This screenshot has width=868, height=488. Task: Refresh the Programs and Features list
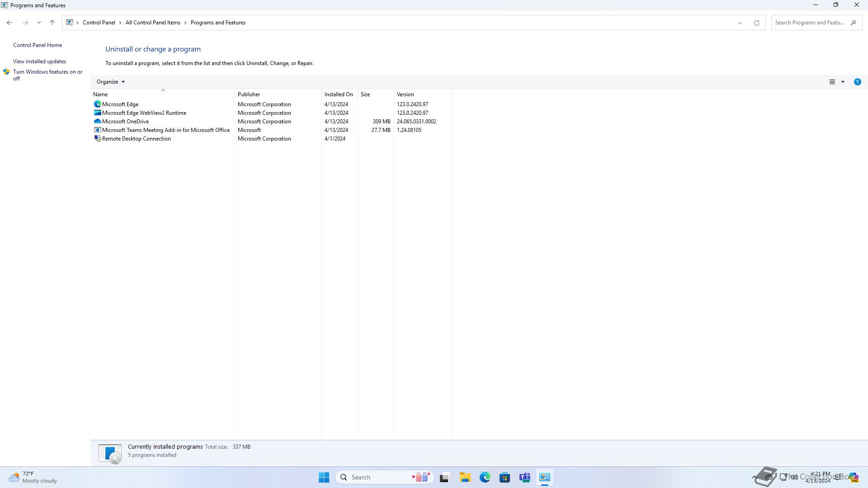pos(756,23)
